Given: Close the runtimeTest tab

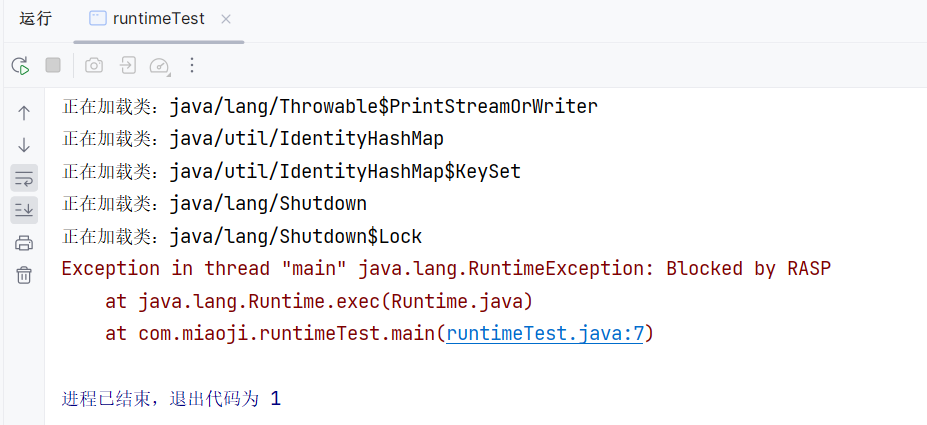Looking at the screenshot, I should [225, 20].
